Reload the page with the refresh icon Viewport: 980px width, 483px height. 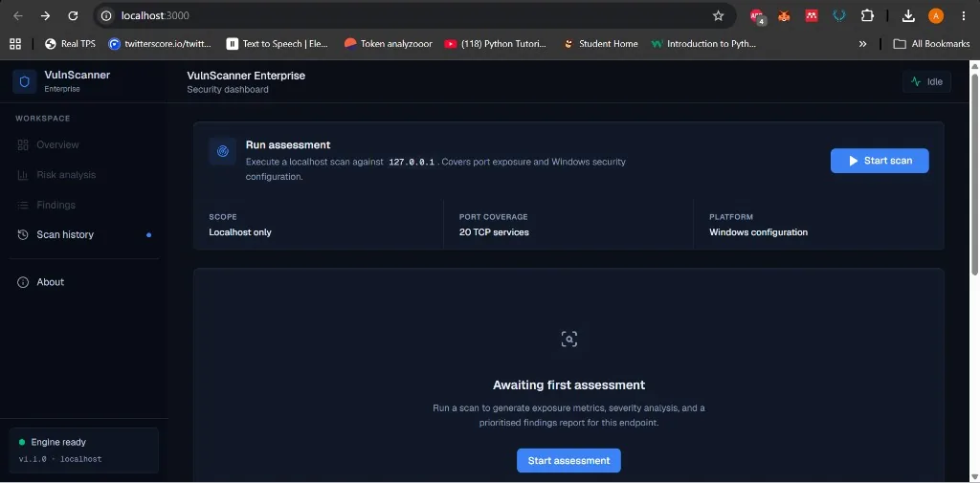(73, 16)
